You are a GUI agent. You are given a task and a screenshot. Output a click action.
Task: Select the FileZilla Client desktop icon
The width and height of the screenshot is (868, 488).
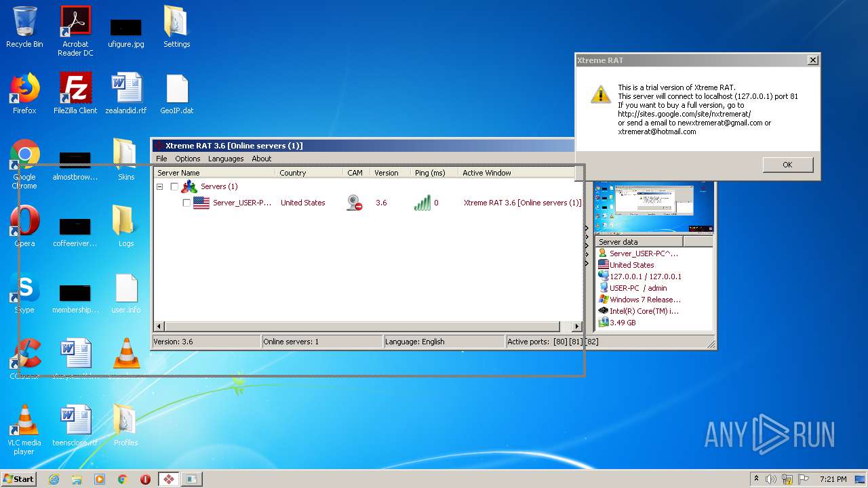point(75,94)
